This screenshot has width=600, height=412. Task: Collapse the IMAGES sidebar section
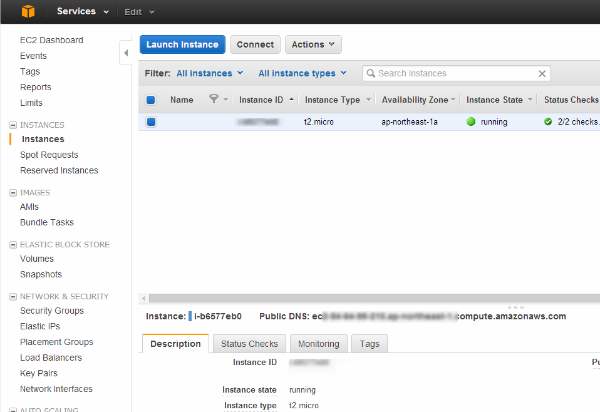tap(13, 192)
